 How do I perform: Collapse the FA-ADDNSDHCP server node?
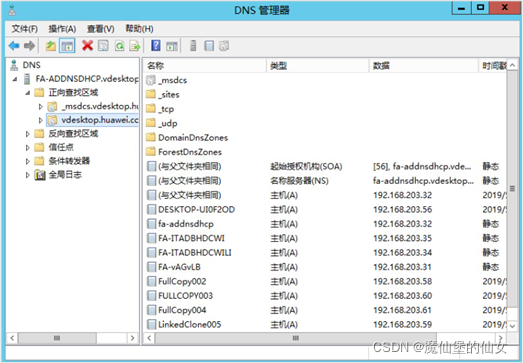[x=15, y=79]
